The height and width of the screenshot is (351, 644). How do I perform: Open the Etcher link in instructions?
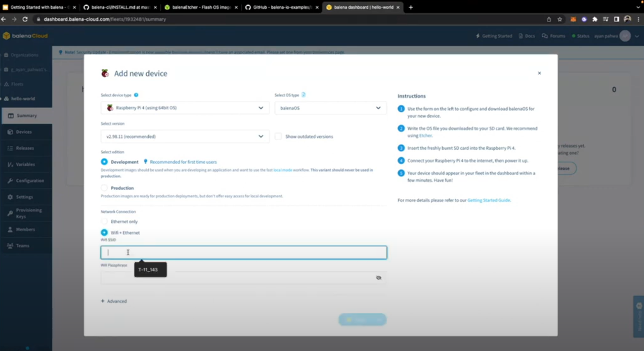point(425,136)
